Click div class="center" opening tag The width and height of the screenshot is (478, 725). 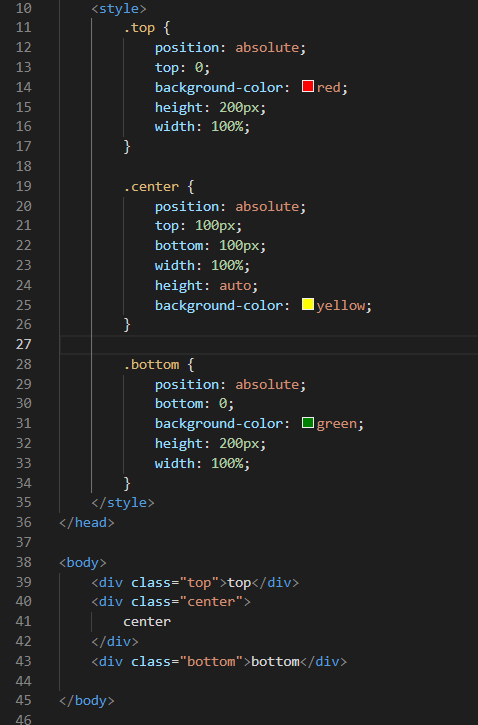[171, 602]
